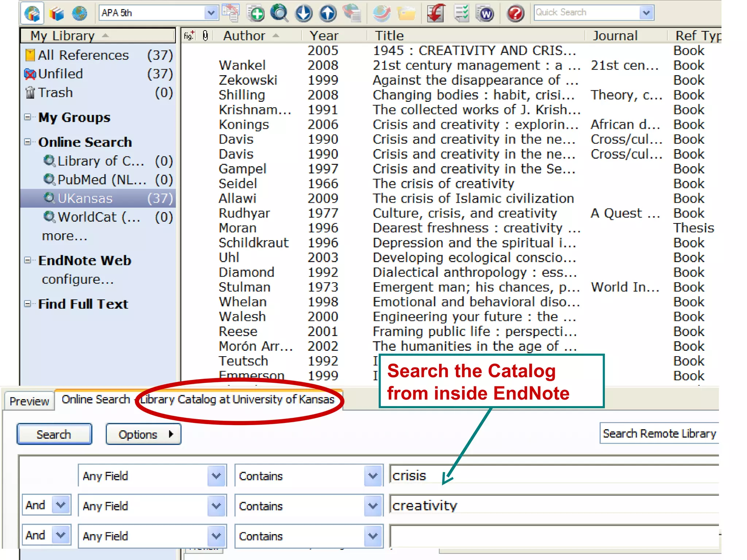Collapse the Find Full Text section
Viewport: 747px width, 560px height.
[27, 303]
